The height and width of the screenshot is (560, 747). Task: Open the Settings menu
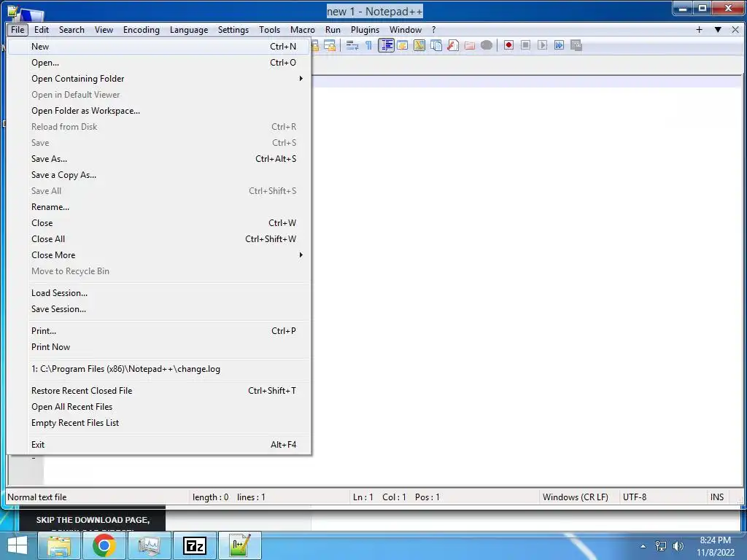tap(233, 29)
